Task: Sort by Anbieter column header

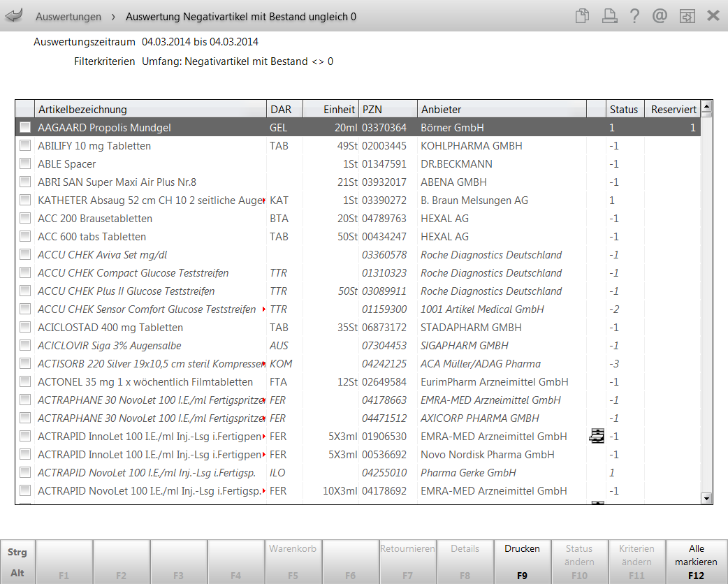Action: coord(502,110)
